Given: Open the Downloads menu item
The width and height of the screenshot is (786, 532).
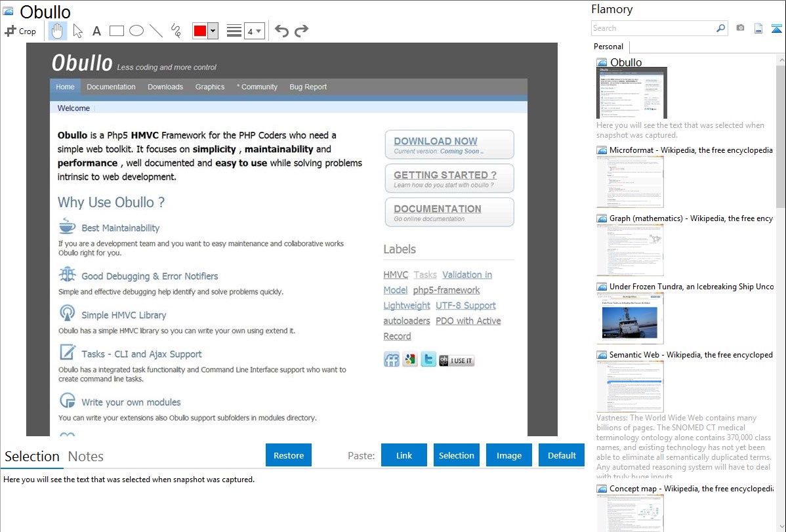Looking at the screenshot, I should point(165,87).
